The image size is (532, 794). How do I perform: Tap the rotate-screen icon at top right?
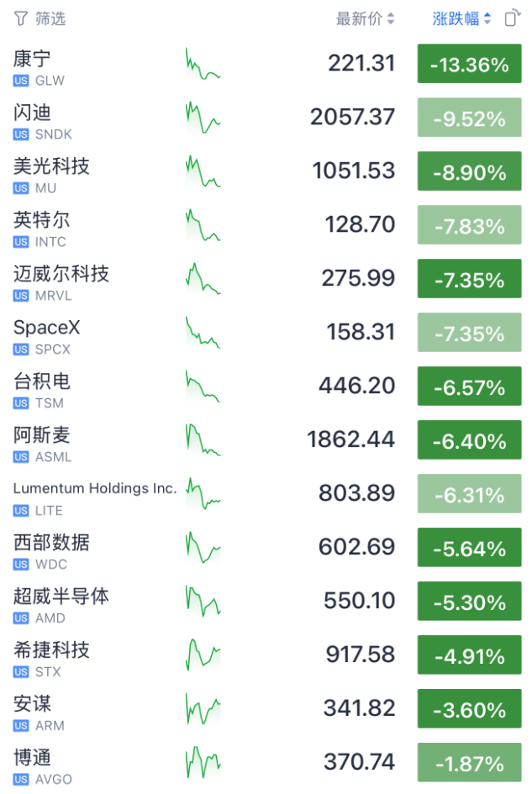click(512, 18)
